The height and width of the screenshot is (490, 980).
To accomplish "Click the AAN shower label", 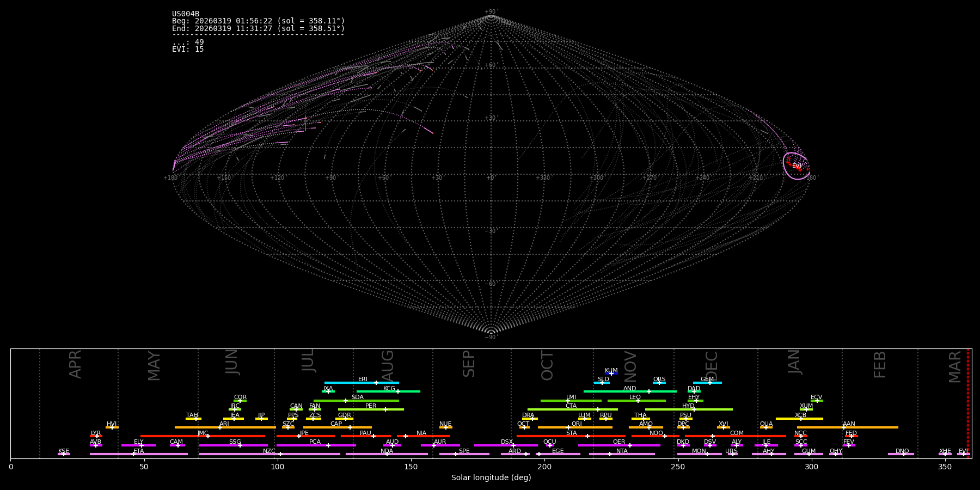I will tap(849, 424).
